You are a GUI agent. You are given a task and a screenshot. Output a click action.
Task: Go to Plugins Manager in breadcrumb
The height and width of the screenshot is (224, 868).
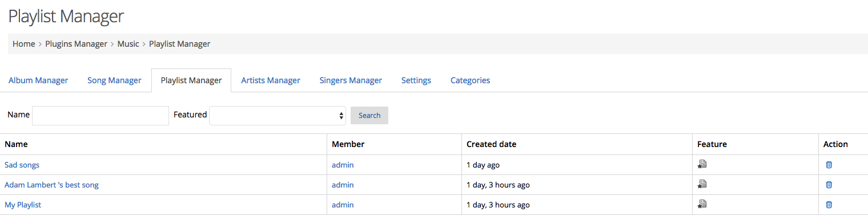click(x=77, y=44)
